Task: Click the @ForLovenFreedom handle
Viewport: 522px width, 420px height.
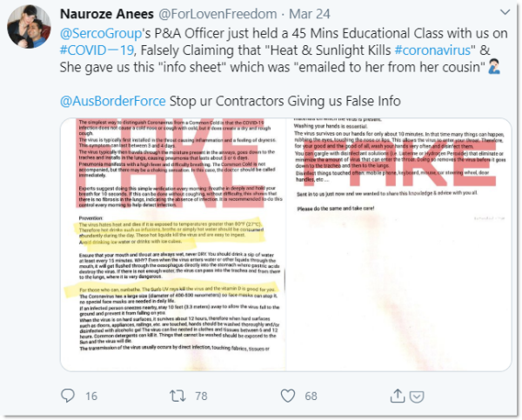Action: (217, 14)
